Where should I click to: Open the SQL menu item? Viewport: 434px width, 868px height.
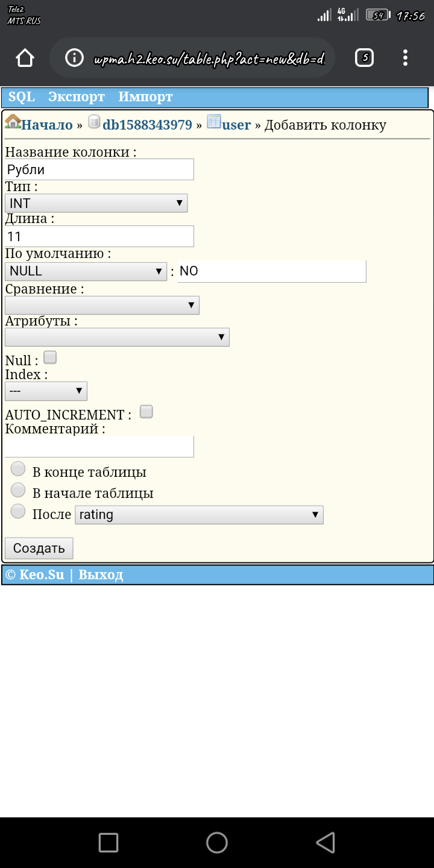click(x=22, y=97)
